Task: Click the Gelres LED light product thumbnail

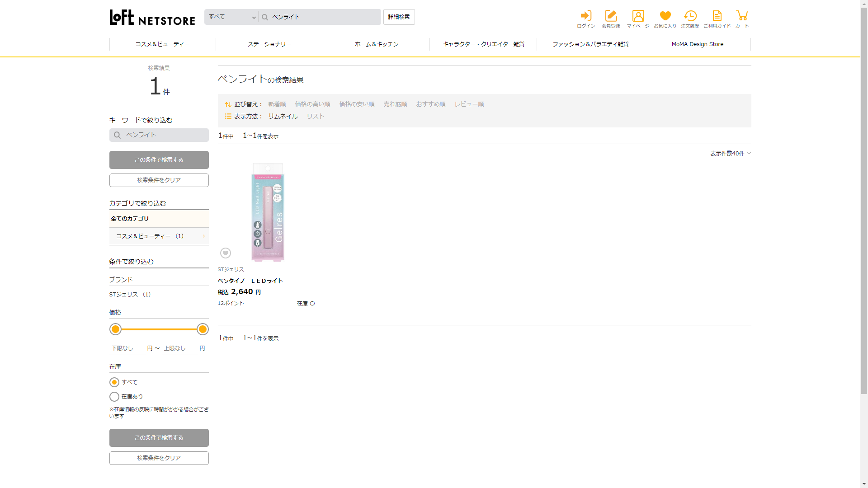Action: click(x=268, y=212)
